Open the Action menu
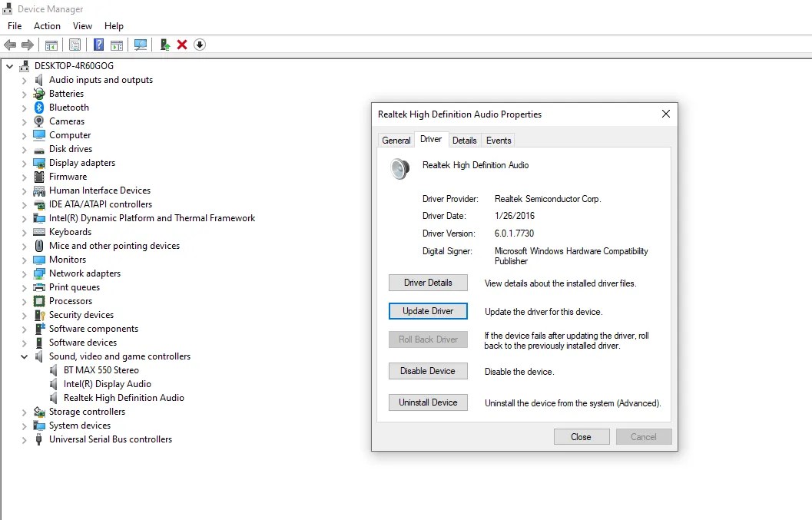 pyautogui.click(x=47, y=25)
